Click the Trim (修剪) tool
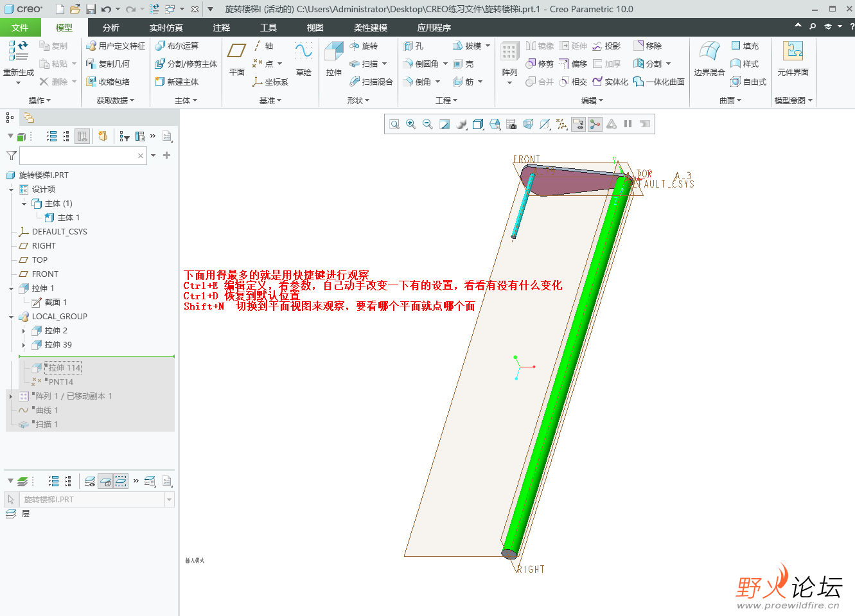855x616 pixels. click(540, 64)
